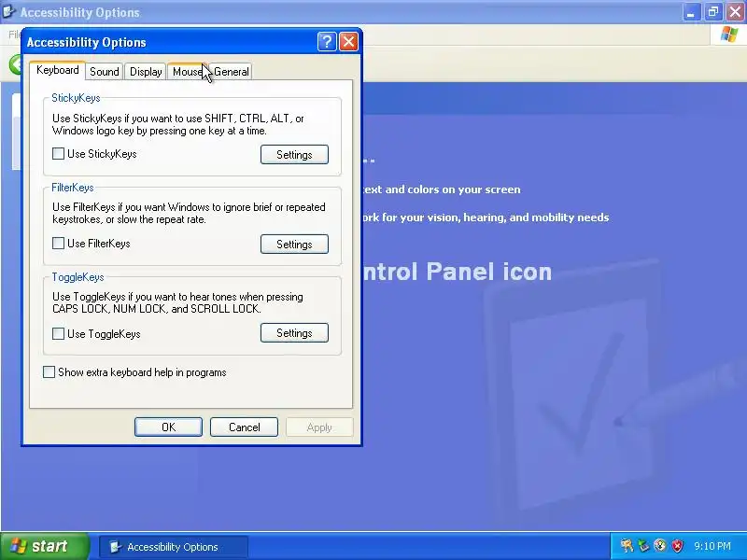Go to the General tab
Screen dimensions: 747x560
231,72
